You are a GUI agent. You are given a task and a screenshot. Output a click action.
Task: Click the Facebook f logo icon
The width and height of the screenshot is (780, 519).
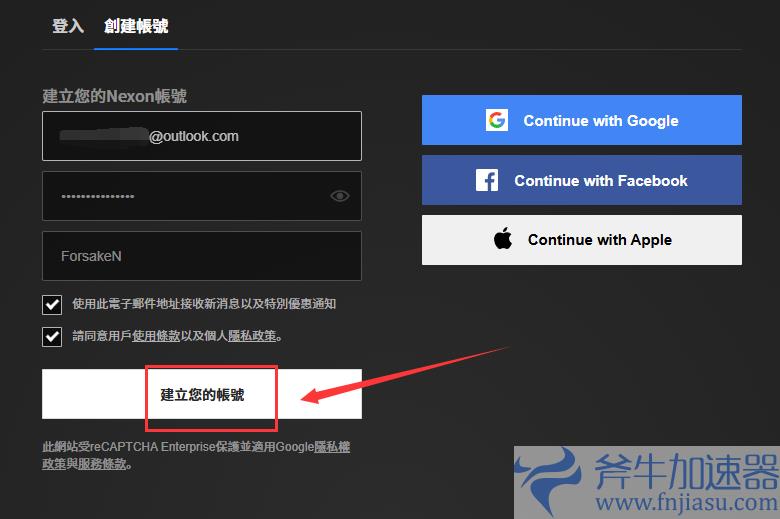487,180
